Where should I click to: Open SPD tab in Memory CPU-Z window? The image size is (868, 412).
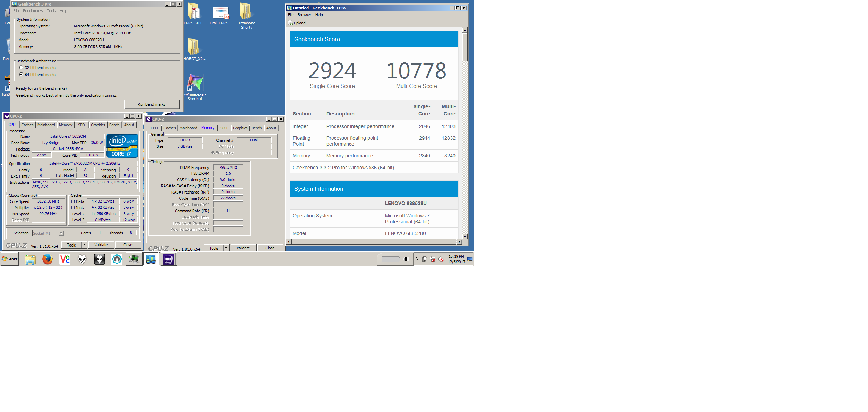pos(224,128)
